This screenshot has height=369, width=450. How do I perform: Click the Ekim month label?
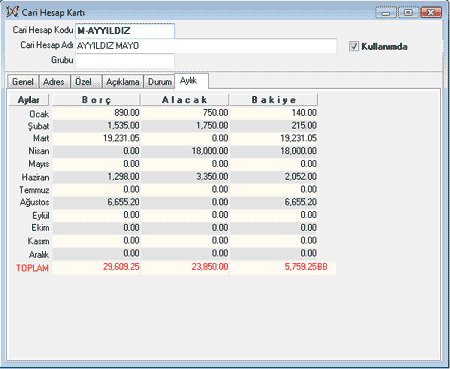click(40, 228)
